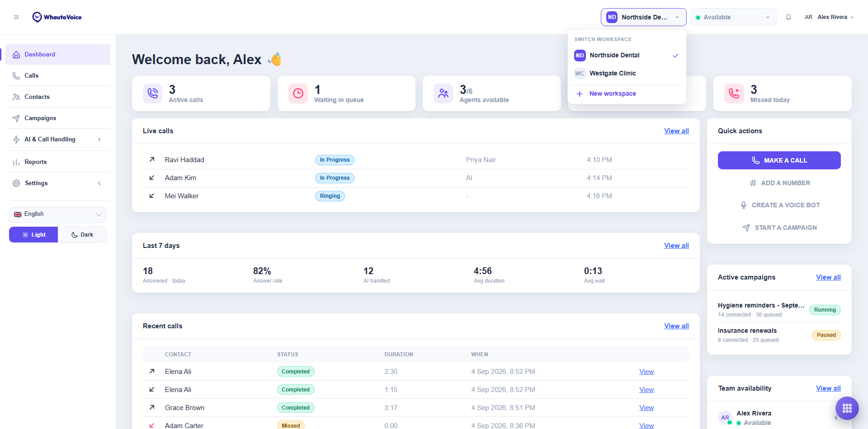The image size is (868, 429).
Task: Click View all for Live calls
Action: tap(676, 131)
